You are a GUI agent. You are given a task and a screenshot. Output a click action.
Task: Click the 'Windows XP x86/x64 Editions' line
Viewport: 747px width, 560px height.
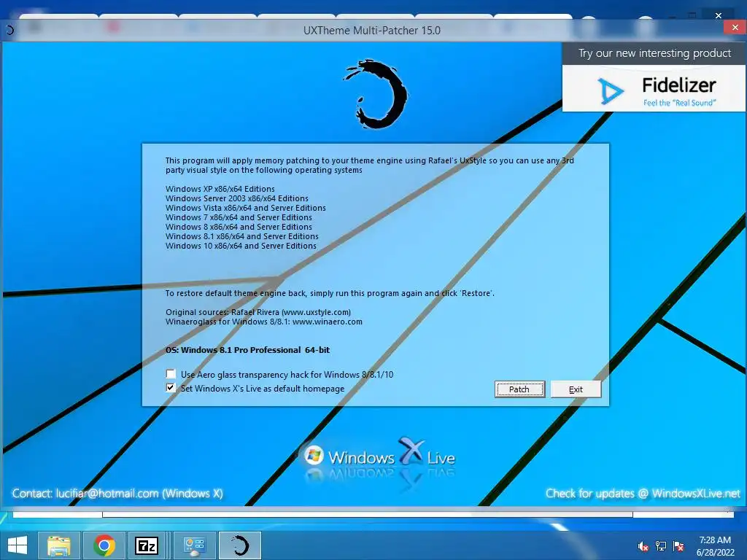(220, 189)
